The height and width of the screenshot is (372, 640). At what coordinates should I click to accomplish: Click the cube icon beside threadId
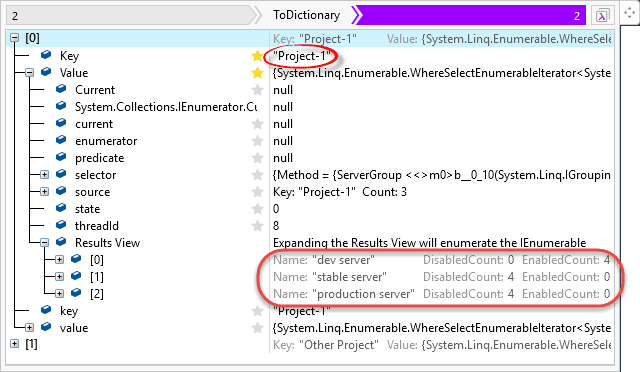click(61, 225)
